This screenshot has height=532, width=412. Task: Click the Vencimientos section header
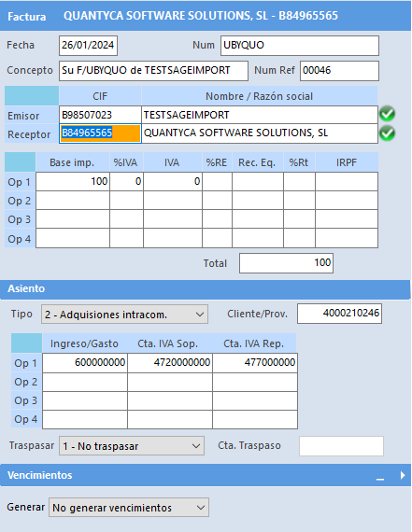[x=206, y=475]
